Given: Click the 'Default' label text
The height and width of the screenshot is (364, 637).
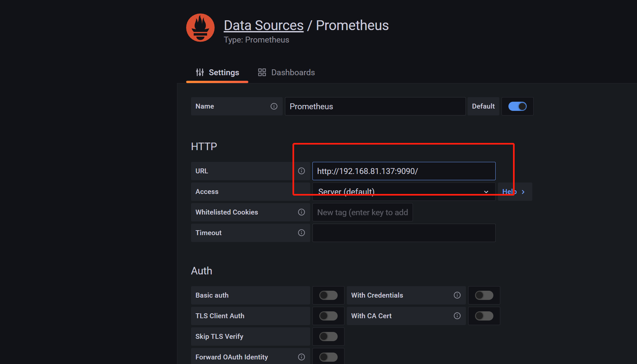Looking at the screenshot, I should [x=483, y=106].
